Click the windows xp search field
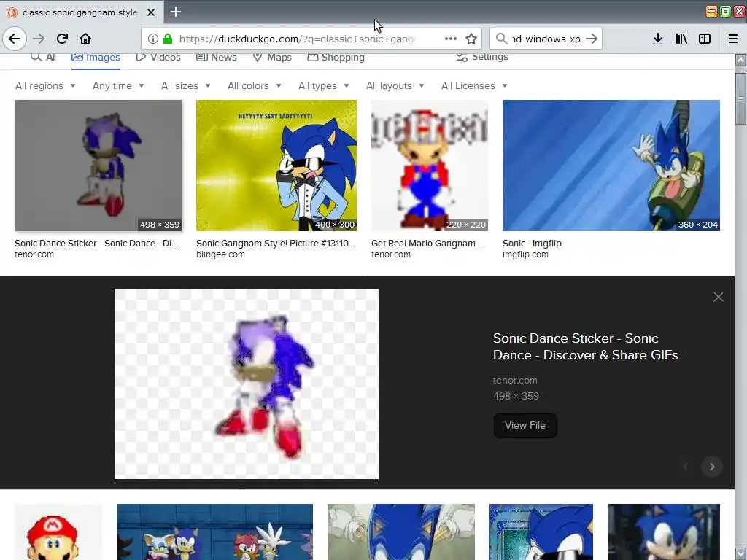 (546, 39)
